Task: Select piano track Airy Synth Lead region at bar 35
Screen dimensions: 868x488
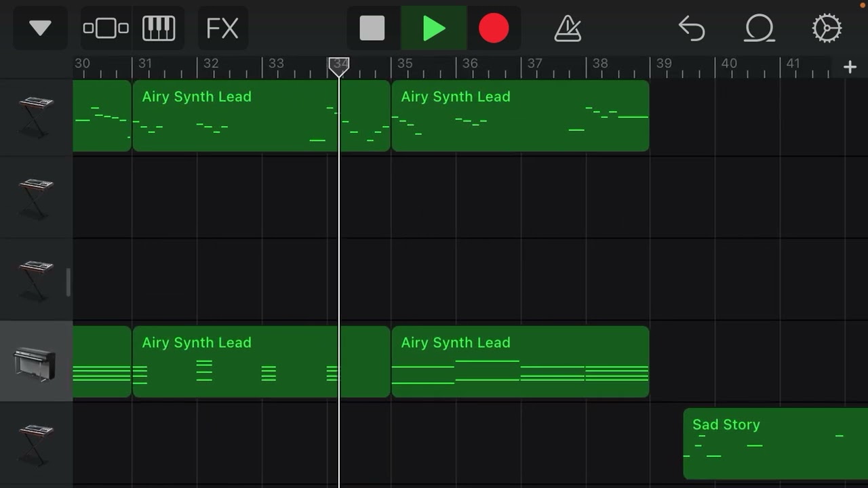Action: coord(520,361)
